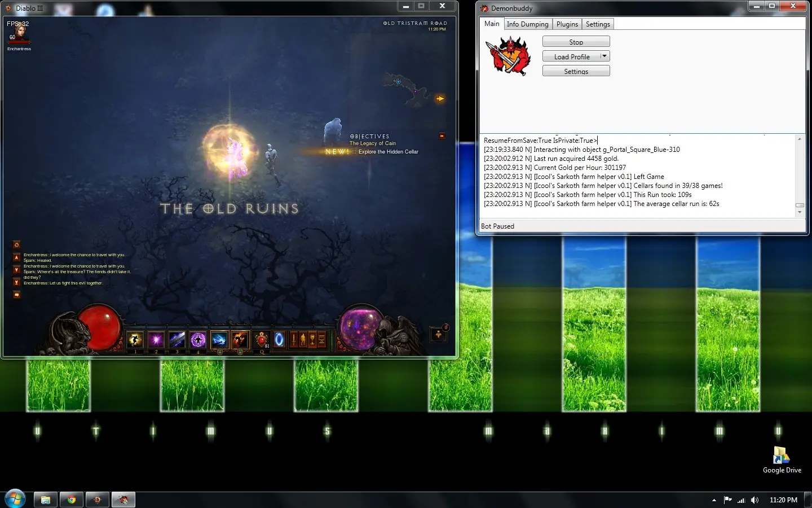
Task: Click the Load Profile button
Action: [571, 56]
